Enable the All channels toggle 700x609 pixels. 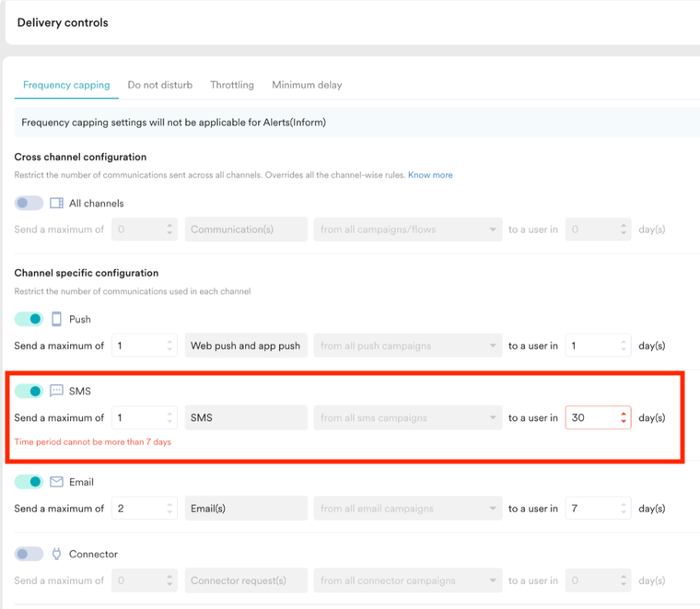pos(29,203)
